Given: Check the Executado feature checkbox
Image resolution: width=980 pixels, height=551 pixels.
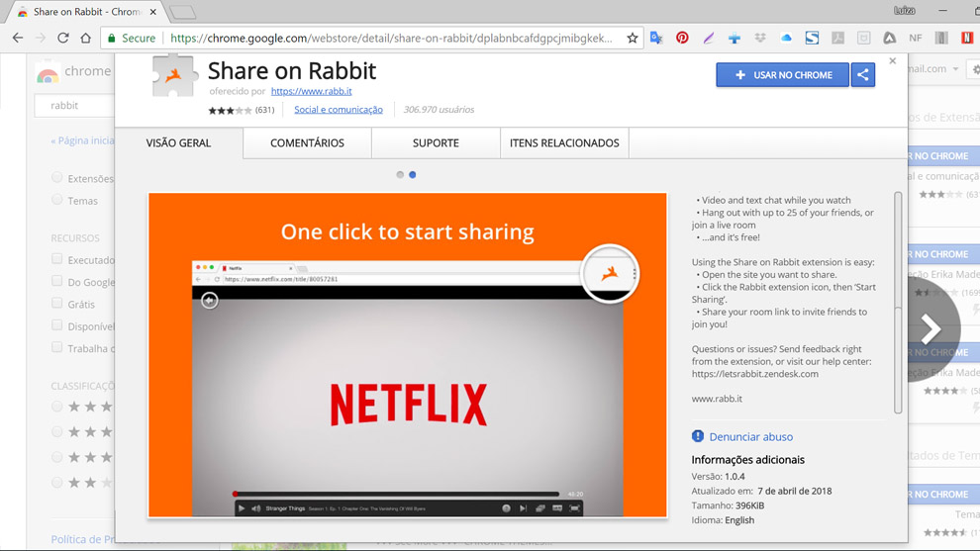Looking at the screenshot, I should [x=56, y=258].
